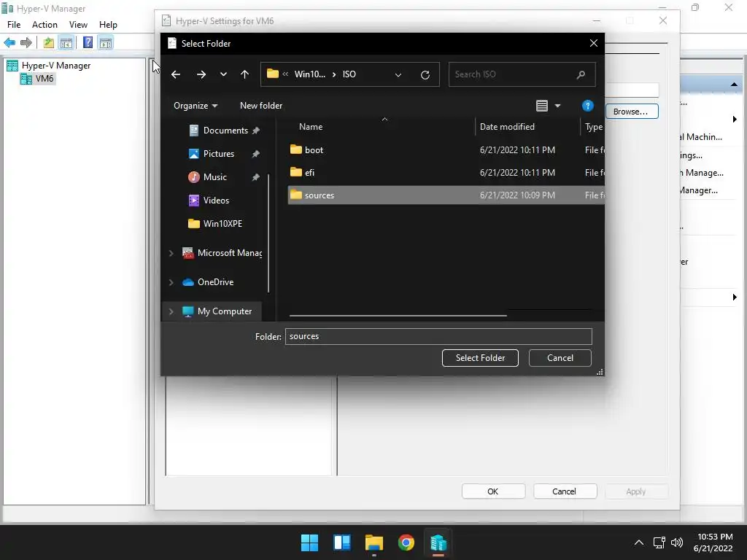Open Google Chrome from taskbar

(406, 542)
